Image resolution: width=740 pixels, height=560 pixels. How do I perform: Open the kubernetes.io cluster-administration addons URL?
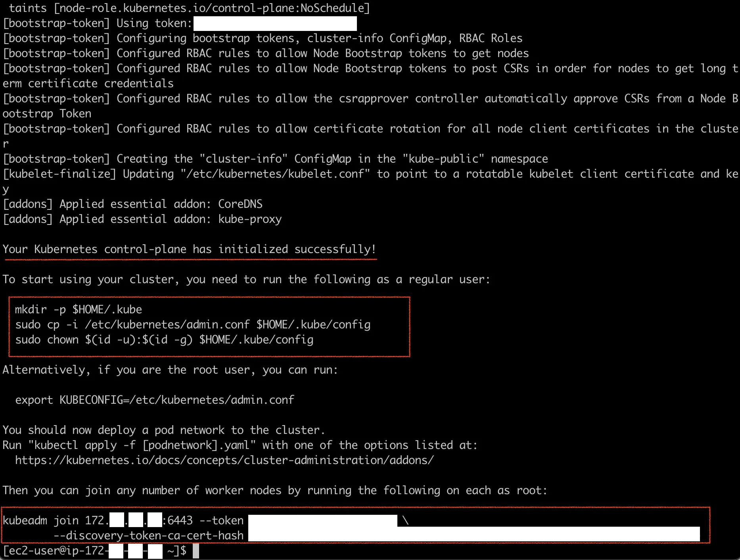224,460
